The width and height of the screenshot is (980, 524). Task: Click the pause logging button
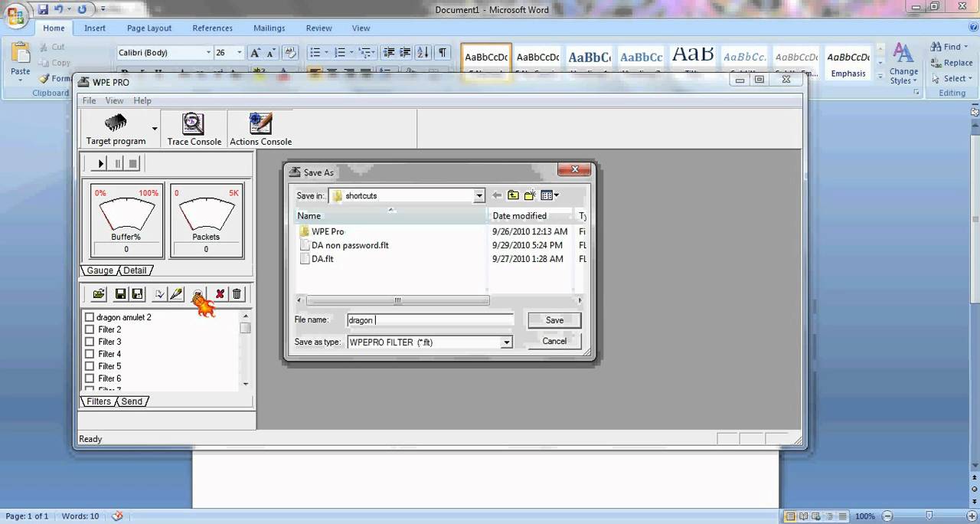(x=117, y=163)
